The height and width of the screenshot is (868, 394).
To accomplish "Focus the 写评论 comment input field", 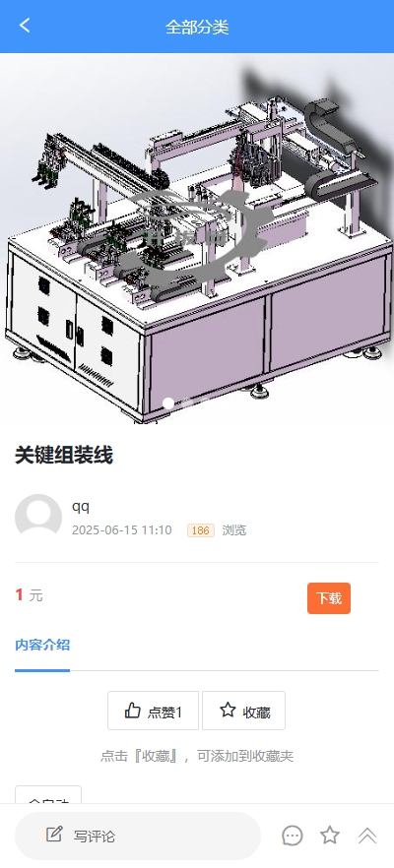I will (x=138, y=836).
